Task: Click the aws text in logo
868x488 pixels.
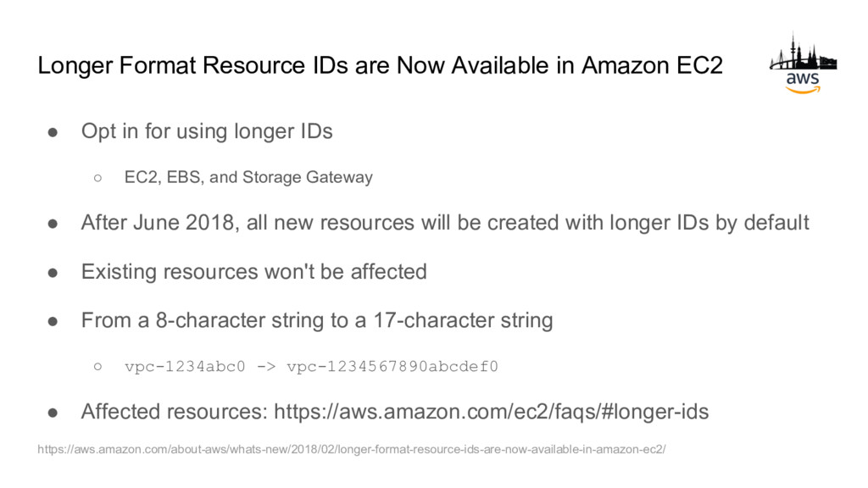Action: 803,79
